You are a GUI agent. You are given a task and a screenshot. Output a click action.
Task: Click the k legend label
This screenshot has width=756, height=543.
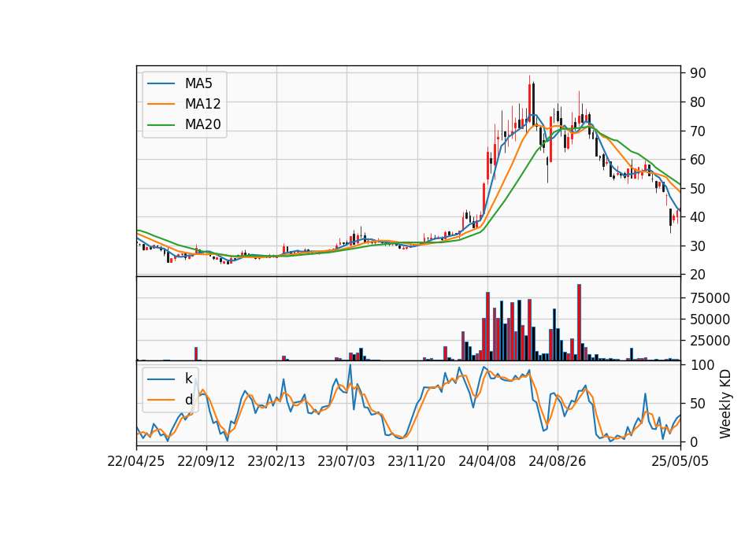pos(188,379)
